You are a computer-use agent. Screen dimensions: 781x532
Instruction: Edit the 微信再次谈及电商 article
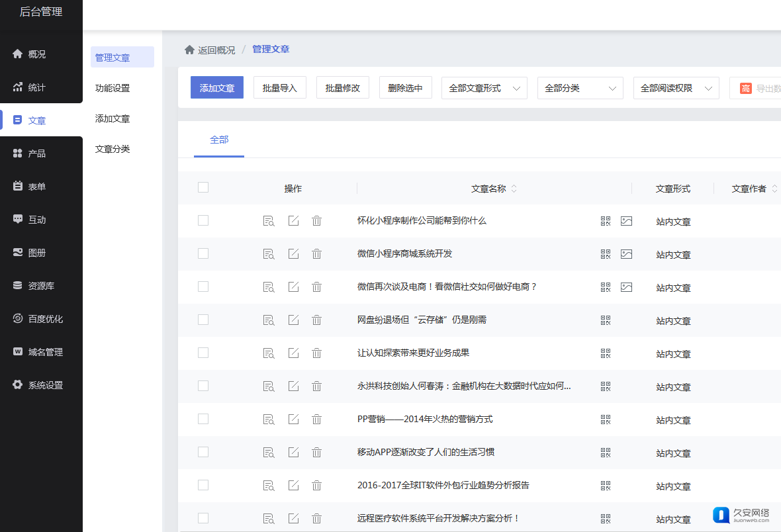point(293,287)
